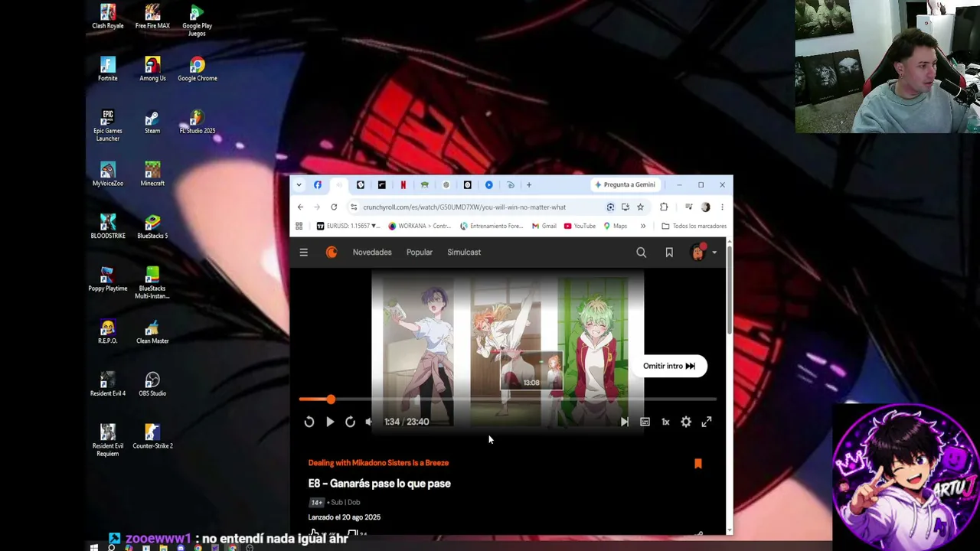Click the video progress bar scrubber
Image resolution: width=980 pixels, height=551 pixels.
tap(331, 399)
